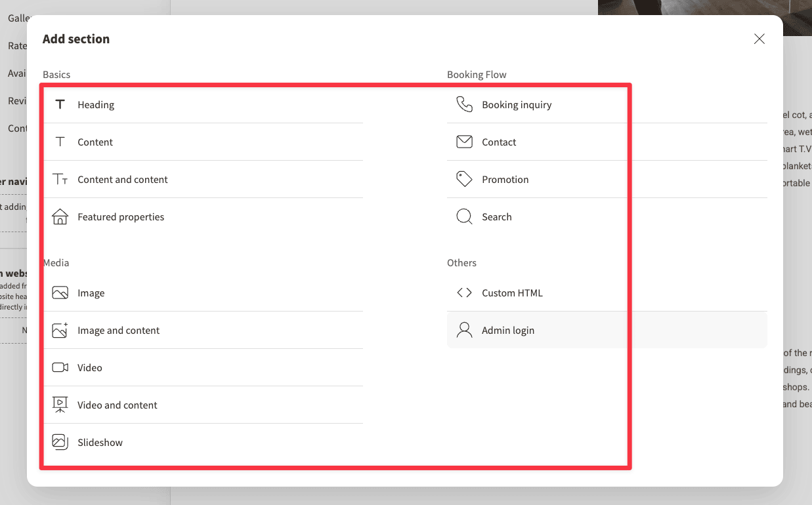Viewport: 812px width, 505px height.
Task: Select the Admin login person icon
Action: pyautogui.click(x=464, y=330)
